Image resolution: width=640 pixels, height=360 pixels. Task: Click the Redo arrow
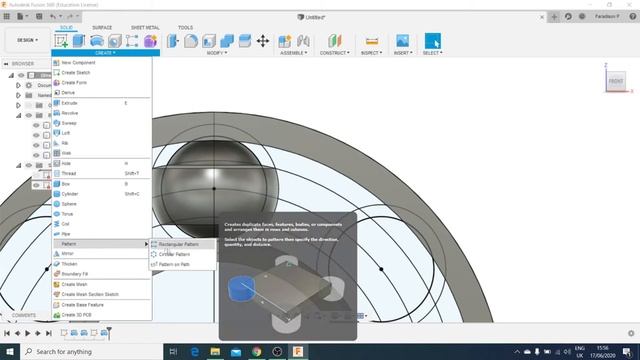pyautogui.click(x=71, y=17)
